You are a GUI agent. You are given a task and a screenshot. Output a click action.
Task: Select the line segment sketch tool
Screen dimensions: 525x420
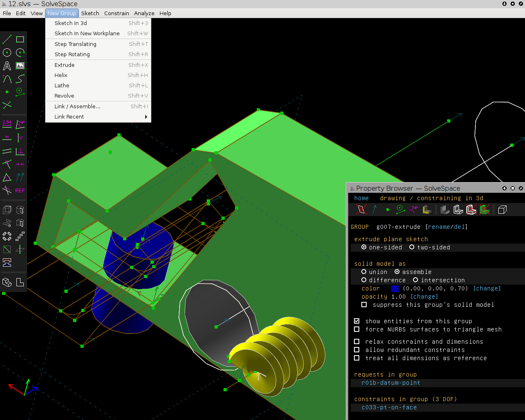click(7, 39)
